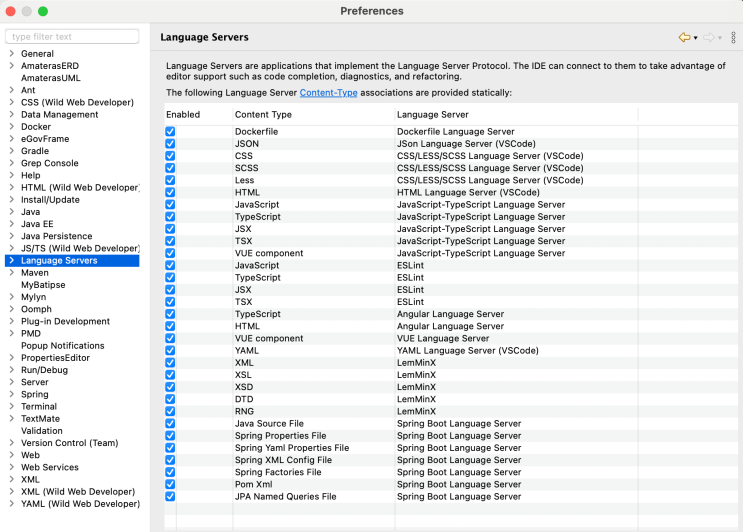
Task: Open the three-dot view menu icon
Action: (x=733, y=37)
